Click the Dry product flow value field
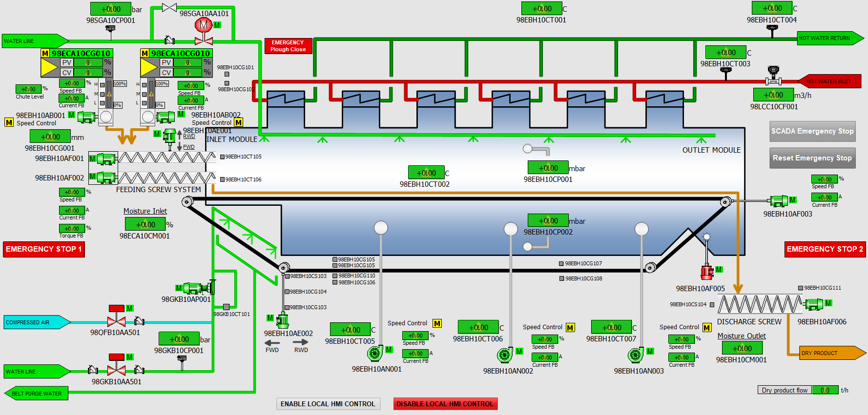The height and width of the screenshot is (415, 868). [x=825, y=390]
